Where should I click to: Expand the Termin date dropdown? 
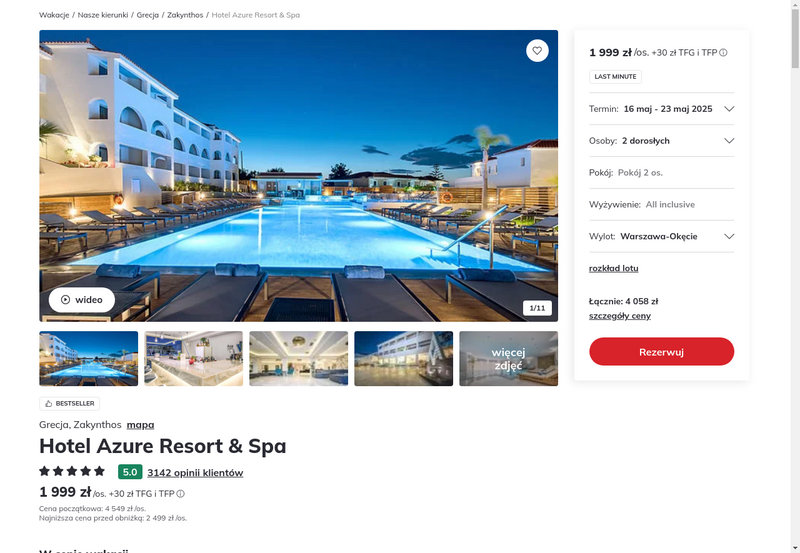(x=661, y=109)
